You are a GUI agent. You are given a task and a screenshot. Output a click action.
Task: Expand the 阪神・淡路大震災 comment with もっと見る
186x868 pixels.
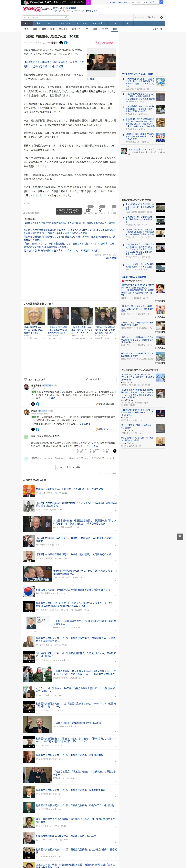click(x=93, y=446)
